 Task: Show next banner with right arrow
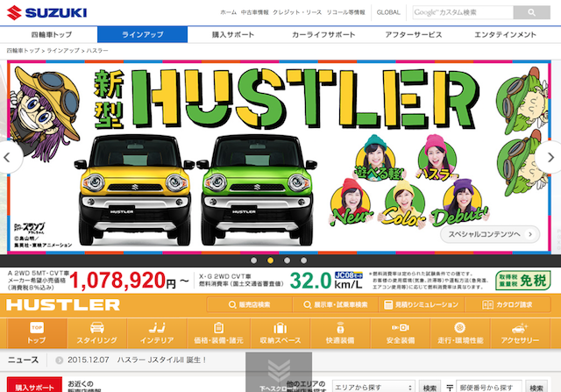(550, 158)
